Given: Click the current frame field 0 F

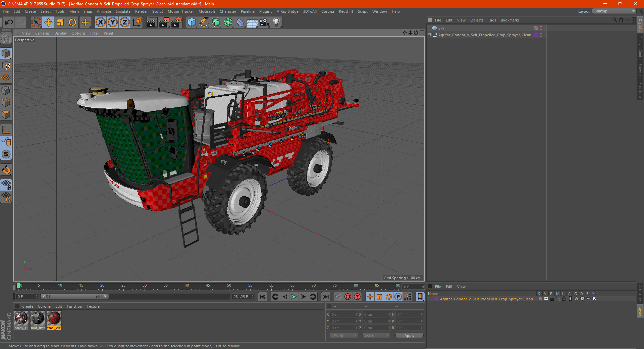Looking at the screenshot, I should (x=27, y=297).
